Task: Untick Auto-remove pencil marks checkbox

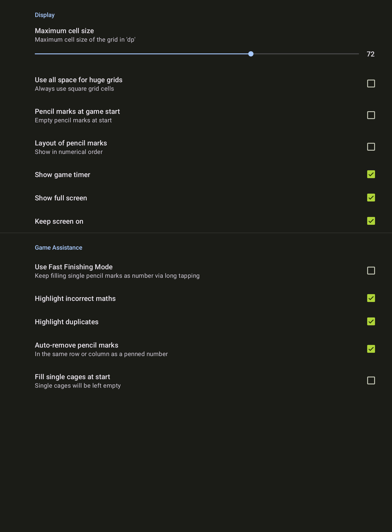Action: [x=371, y=349]
